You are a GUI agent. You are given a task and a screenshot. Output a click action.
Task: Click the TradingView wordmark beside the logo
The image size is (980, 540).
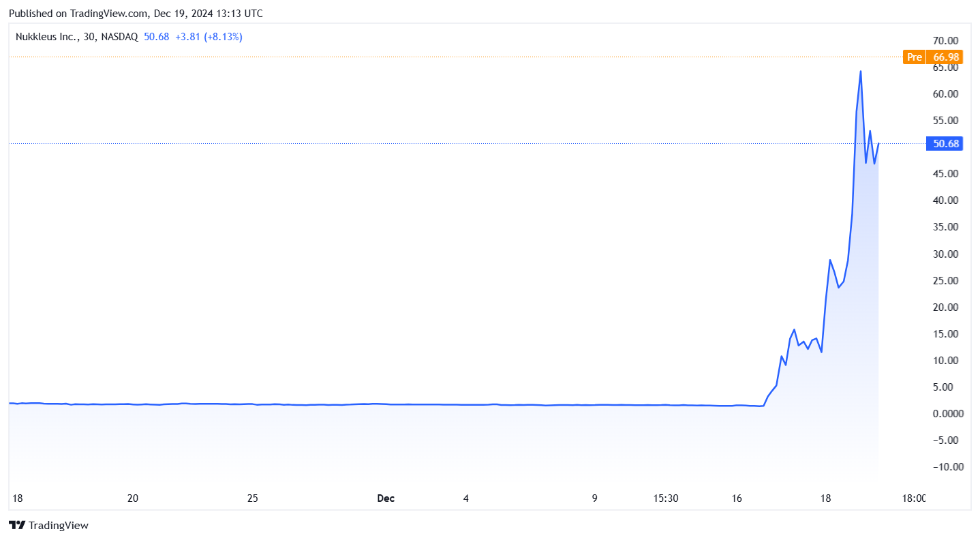tap(59, 526)
